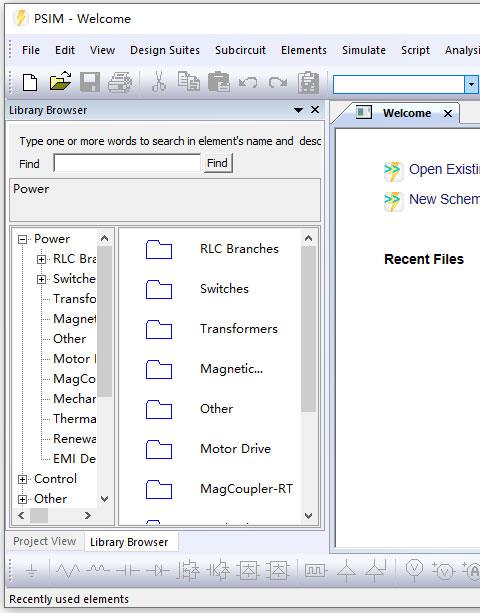This screenshot has height=613, width=480.
Task: Select the Inductor element icon
Action: click(98, 569)
